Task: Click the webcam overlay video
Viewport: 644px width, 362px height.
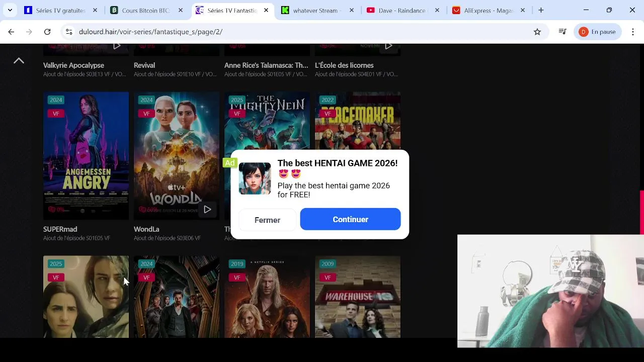Action: pyautogui.click(x=550, y=291)
